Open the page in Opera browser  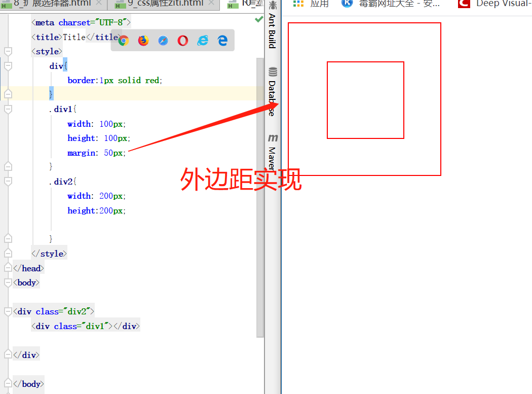tap(182, 40)
